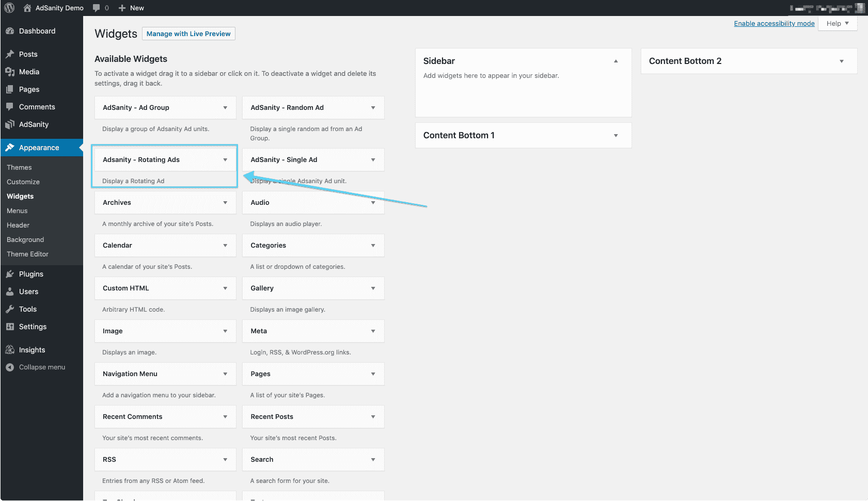Open the Help dropdown tab
The height and width of the screenshot is (501, 868).
(838, 24)
